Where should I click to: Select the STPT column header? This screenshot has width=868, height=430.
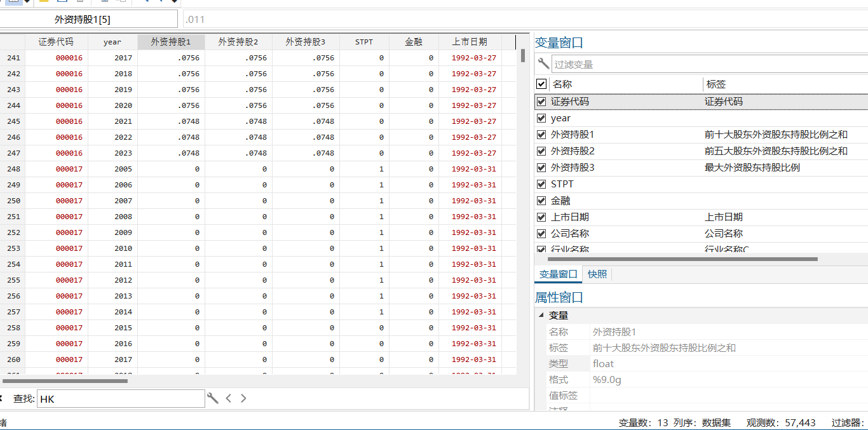(x=364, y=42)
